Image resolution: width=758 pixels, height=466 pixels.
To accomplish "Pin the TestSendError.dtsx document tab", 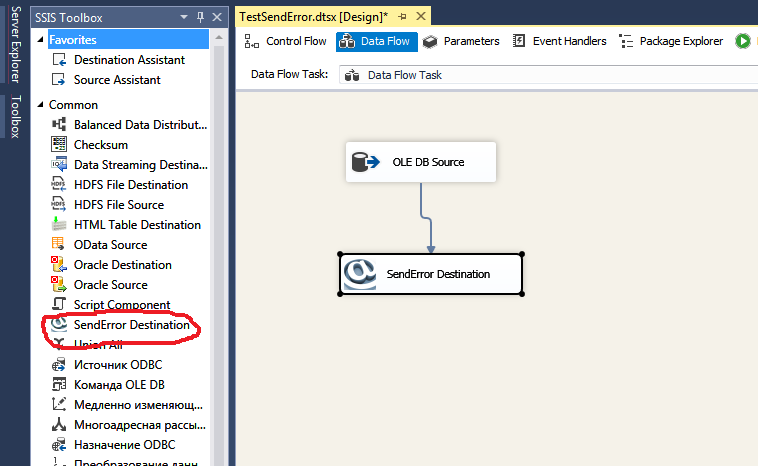I will pyautogui.click(x=402, y=17).
